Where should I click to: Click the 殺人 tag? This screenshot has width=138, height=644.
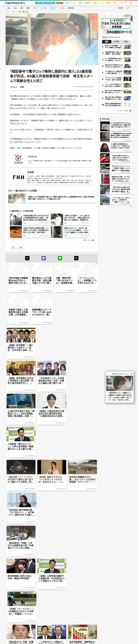[14, 248]
